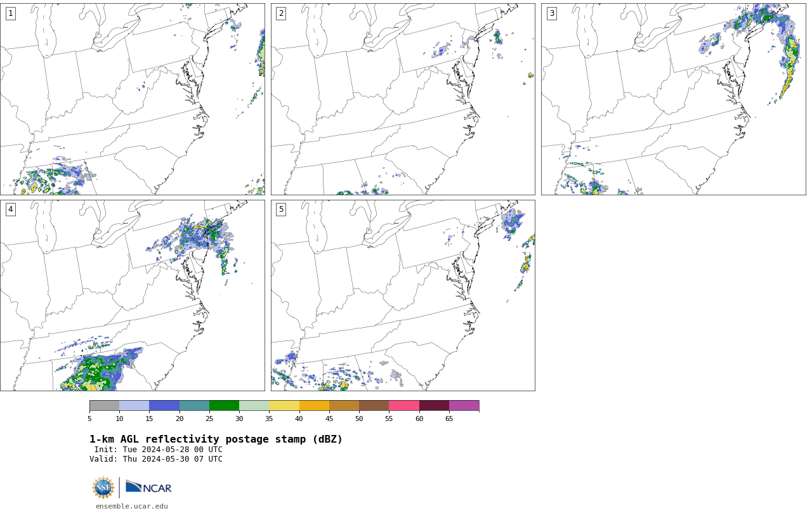Click the reflectivity postage stamp title
The image size is (812, 513).
click(216, 439)
